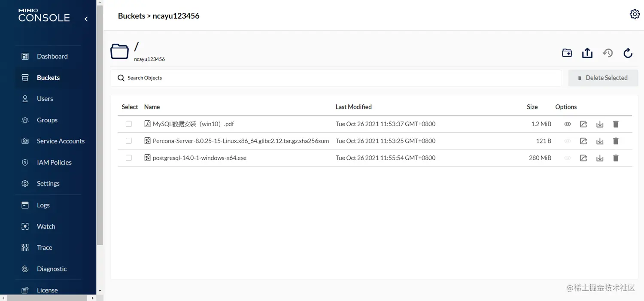644x301 pixels.
Task: Select the checkbox for the MySQL pdf file
Action: 129,124
